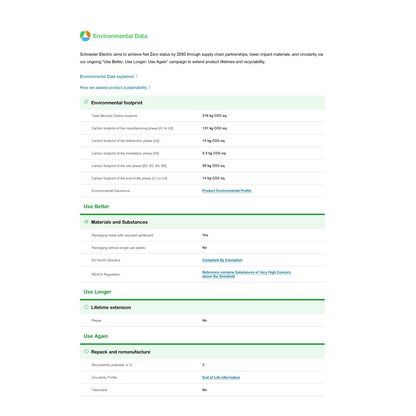Click the Materials and Substances section header

click(x=202, y=222)
